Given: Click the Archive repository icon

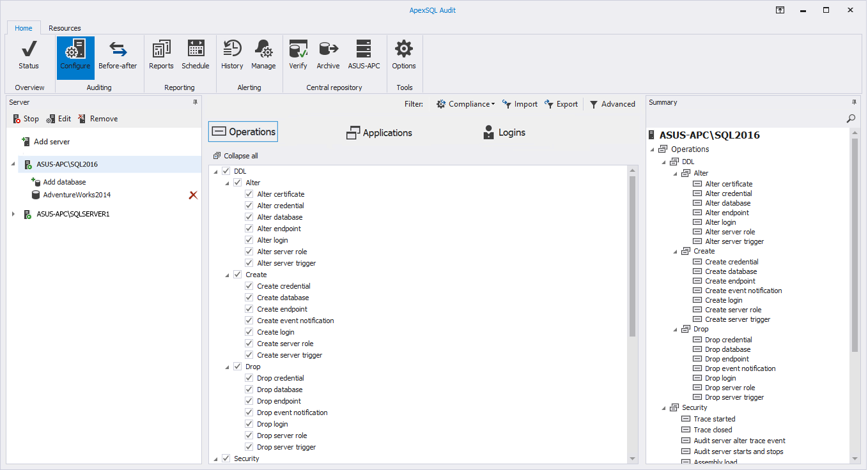Looking at the screenshot, I should [328, 56].
